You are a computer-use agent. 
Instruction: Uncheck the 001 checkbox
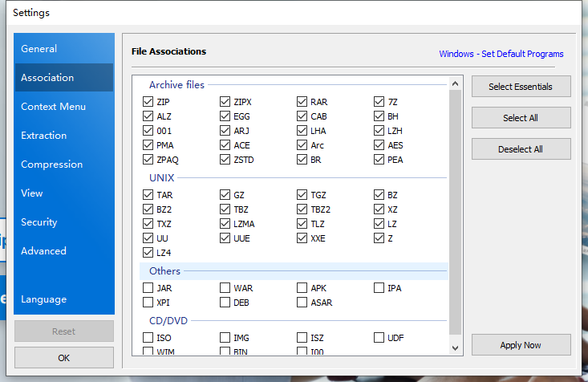[148, 131]
